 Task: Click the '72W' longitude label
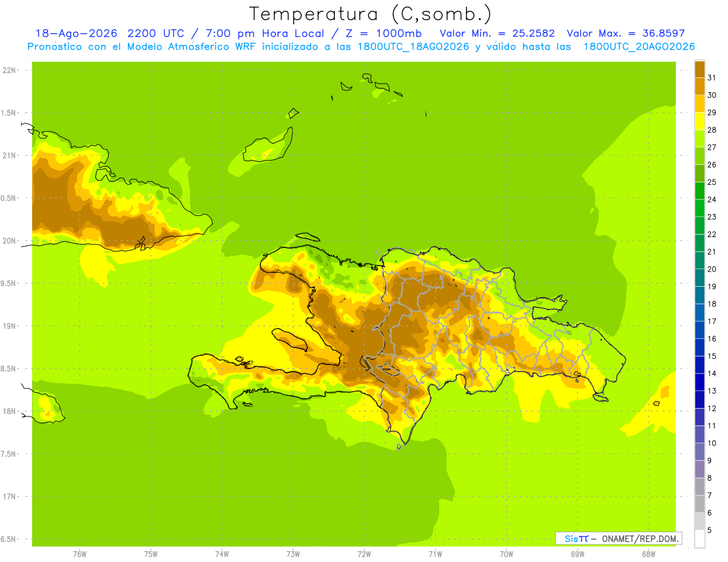click(x=364, y=554)
